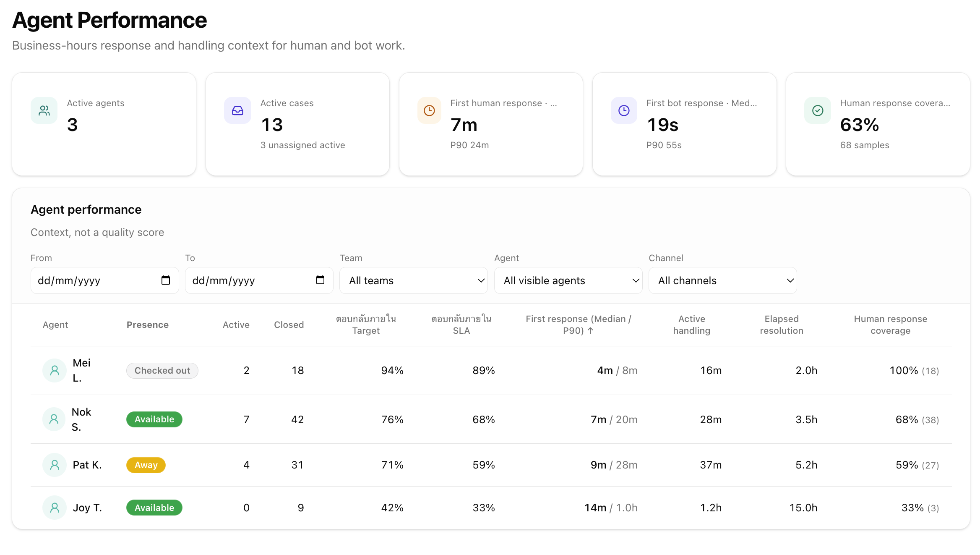Screen dimensions: 980x555
Task: Click Joy T. Available presence badge
Action: click(x=154, y=508)
